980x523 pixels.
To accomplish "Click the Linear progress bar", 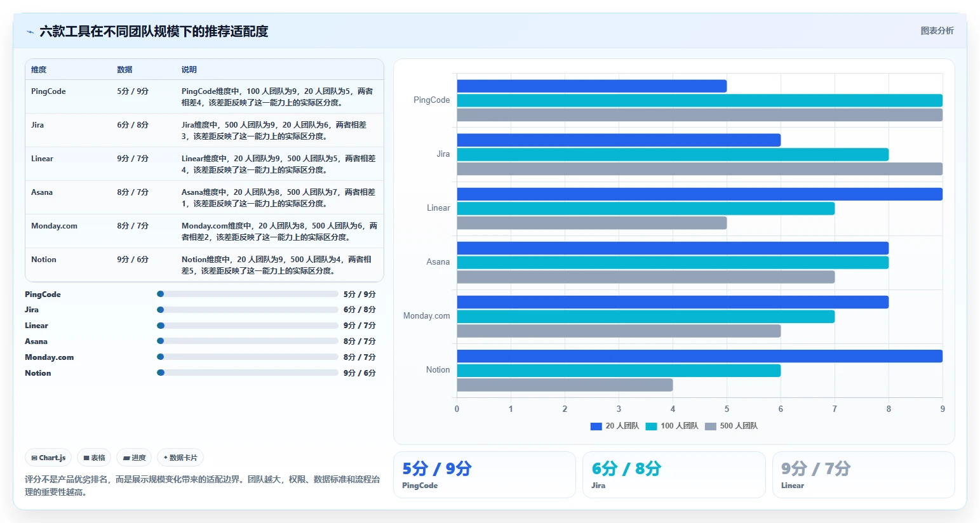I will (248, 326).
